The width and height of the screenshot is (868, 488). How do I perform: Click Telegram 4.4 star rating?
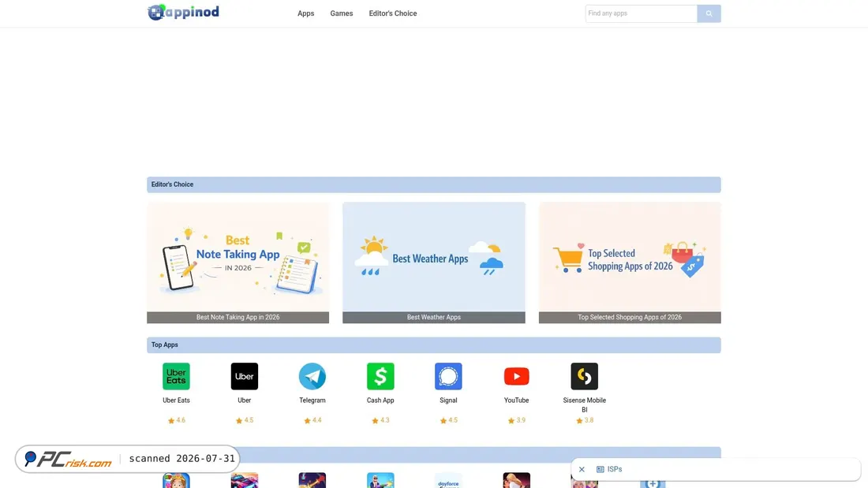(x=312, y=420)
